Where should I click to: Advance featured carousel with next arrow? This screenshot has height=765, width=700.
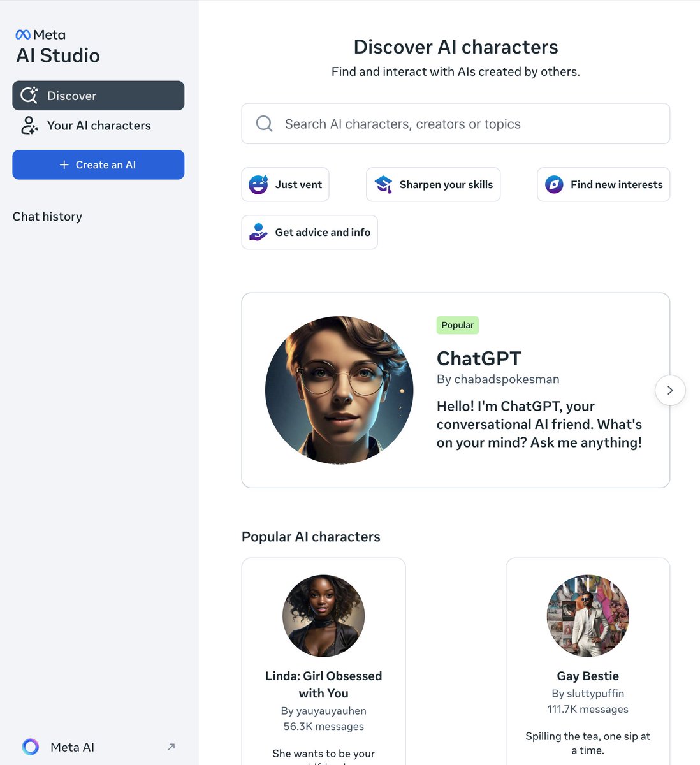pyautogui.click(x=670, y=390)
